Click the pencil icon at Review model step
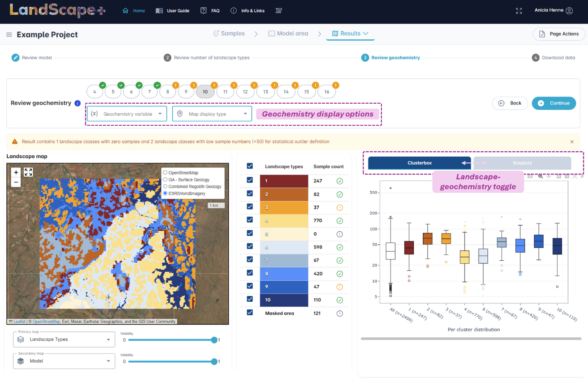 click(x=15, y=58)
